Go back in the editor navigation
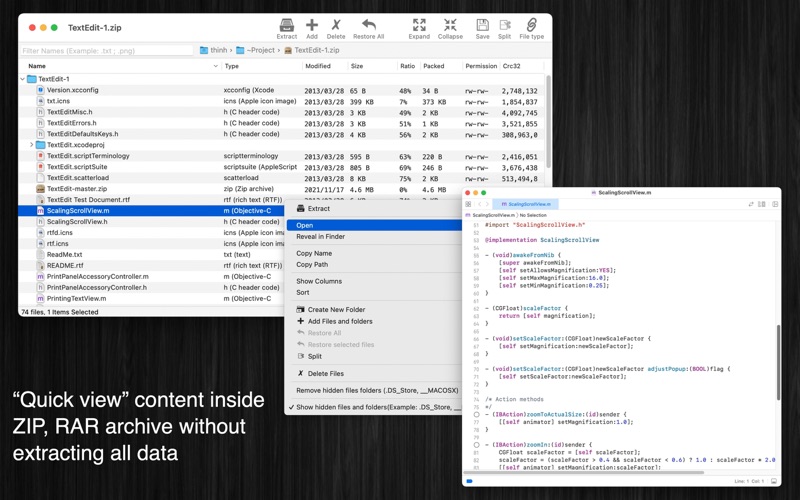Image resolution: width=800 pixels, height=500 pixels. pos(479,204)
